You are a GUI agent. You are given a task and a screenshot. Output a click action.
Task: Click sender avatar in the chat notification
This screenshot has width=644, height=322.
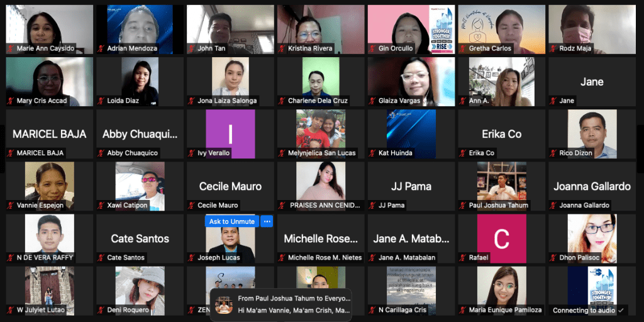tap(223, 304)
